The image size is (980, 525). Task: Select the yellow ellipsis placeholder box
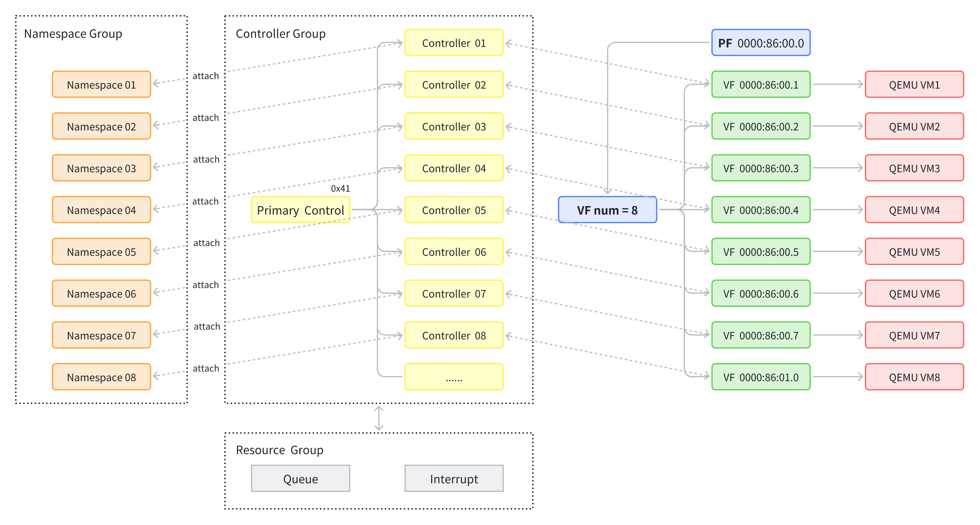454,377
